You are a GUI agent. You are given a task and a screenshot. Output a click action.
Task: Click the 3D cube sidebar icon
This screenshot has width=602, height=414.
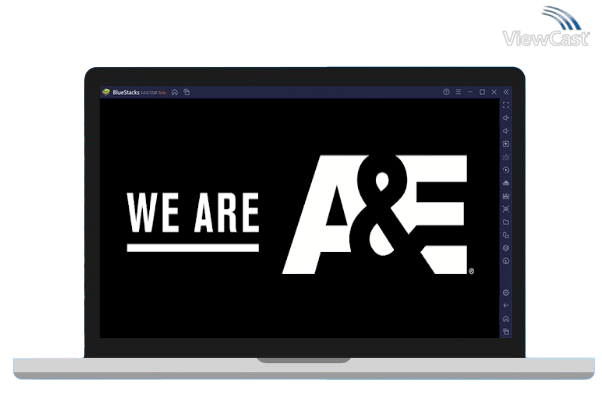(506, 248)
